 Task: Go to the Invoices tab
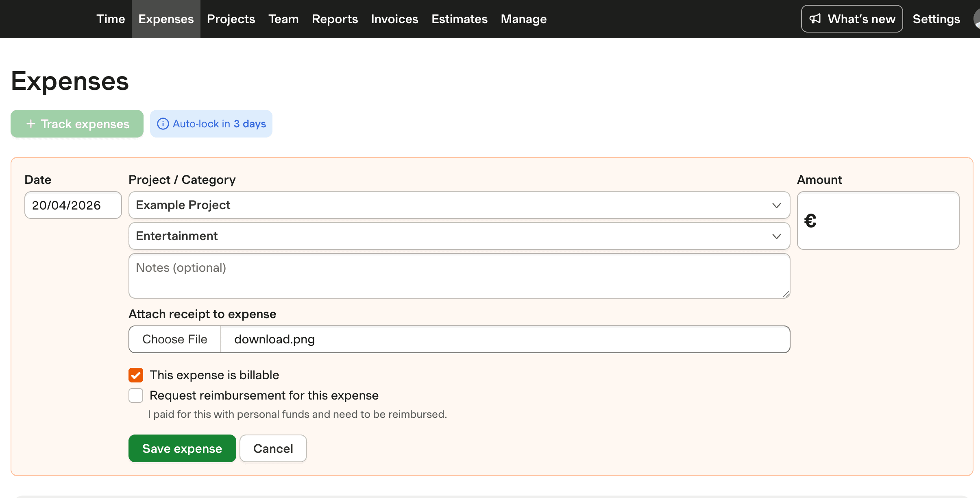(394, 19)
